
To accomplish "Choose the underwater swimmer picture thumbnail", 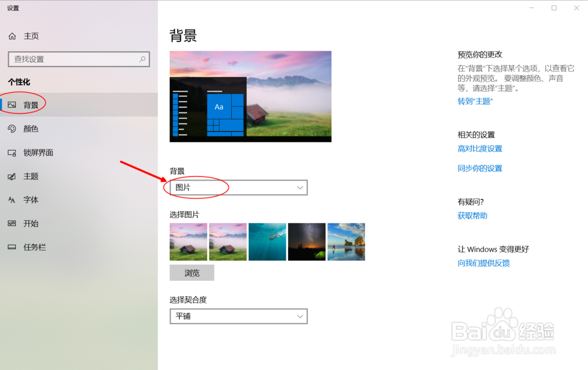I will click(x=268, y=242).
